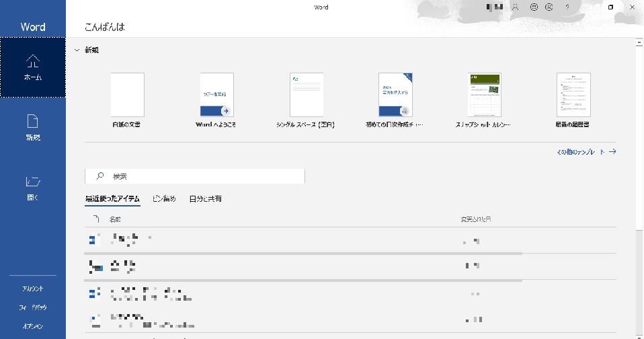Click the 開く open folder sidebar icon
Viewport: 644px width, 339px height.
click(x=33, y=182)
